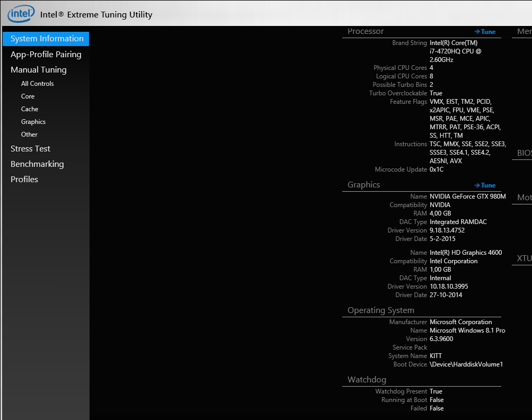532x420 pixels.
Task: Click boot device HarddiskVolume1 value
Action: pyautogui.click(x=466, y=364)
